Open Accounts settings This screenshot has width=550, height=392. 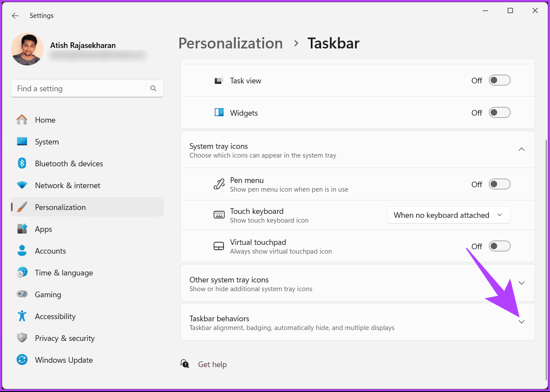[x=87, y=251]
